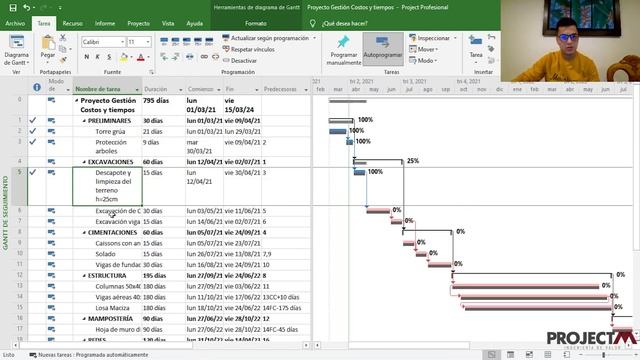Collapse the ESTRUCTURA summary task

click(x=84, y=276)
